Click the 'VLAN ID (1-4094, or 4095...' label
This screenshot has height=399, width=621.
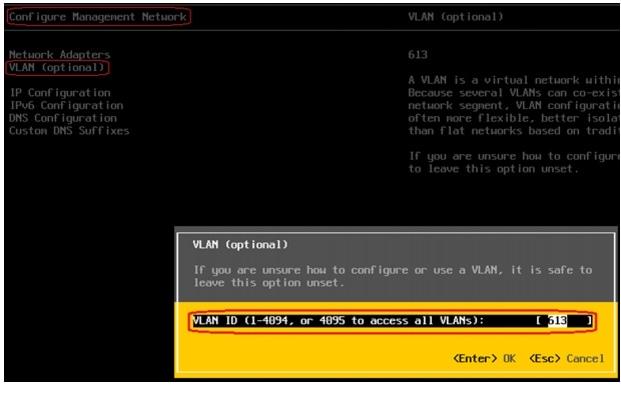point(338,321)
